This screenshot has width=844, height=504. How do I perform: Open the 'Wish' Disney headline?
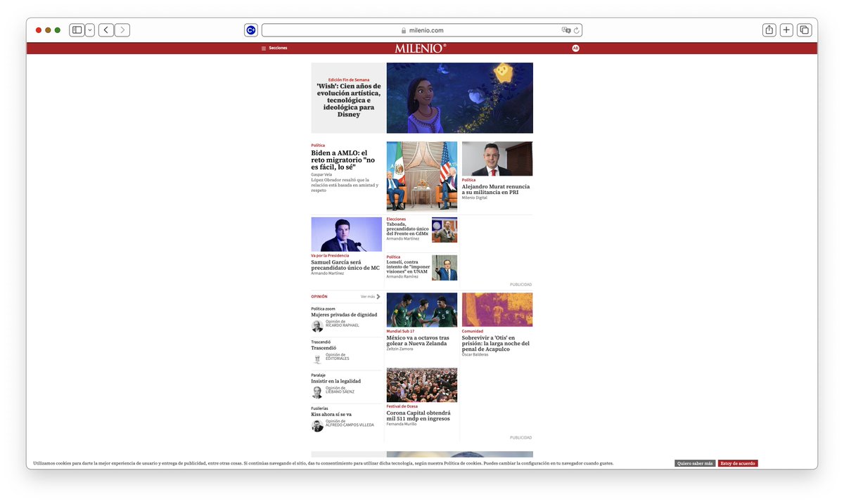coord(348,100)
